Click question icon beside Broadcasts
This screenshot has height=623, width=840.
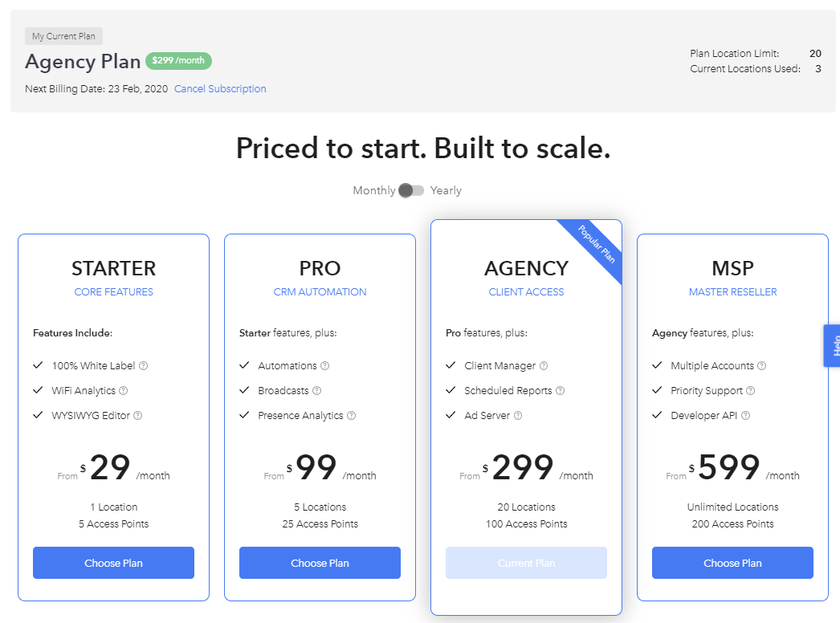[x=316, y=390]
